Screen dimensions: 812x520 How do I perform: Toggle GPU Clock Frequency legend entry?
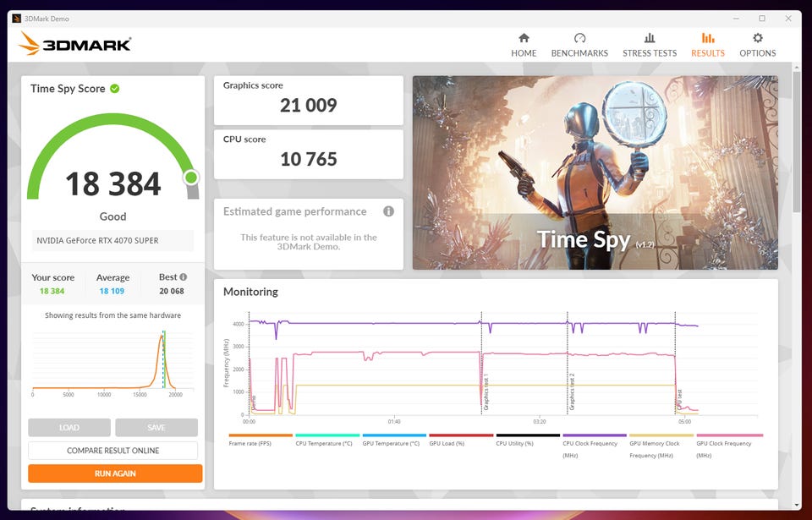pos(729,446)
